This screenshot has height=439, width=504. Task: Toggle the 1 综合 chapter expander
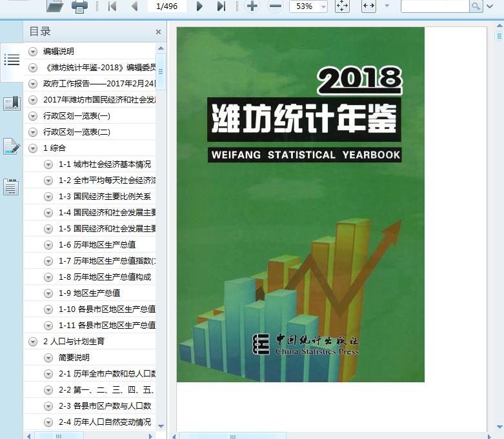click(x=33, y=148)
